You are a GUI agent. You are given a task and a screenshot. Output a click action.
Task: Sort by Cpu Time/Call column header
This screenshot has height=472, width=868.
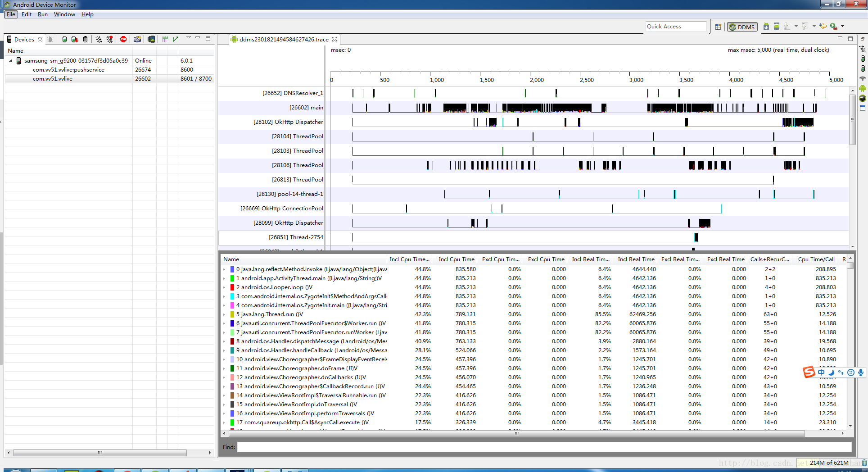pyautogui.click(x=816, y=259)
